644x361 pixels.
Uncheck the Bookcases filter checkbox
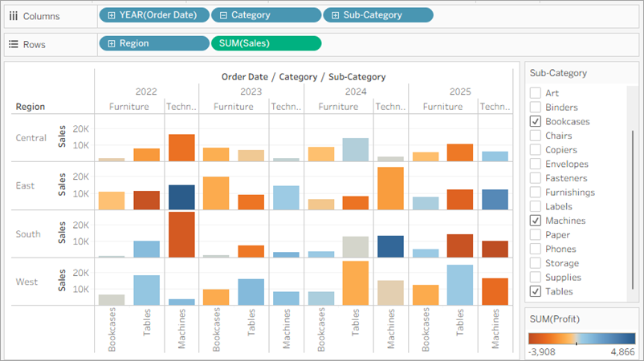[x=536, y=121]
